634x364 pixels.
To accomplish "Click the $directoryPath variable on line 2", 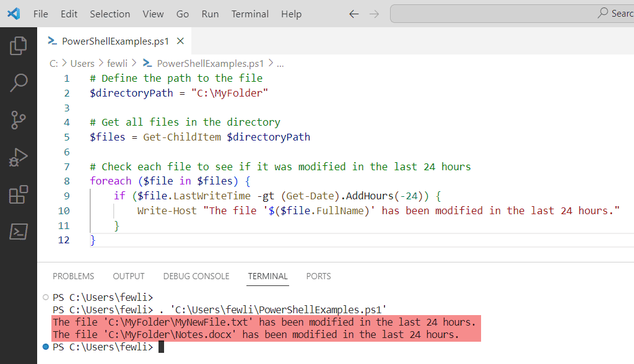I will point(131,93).
